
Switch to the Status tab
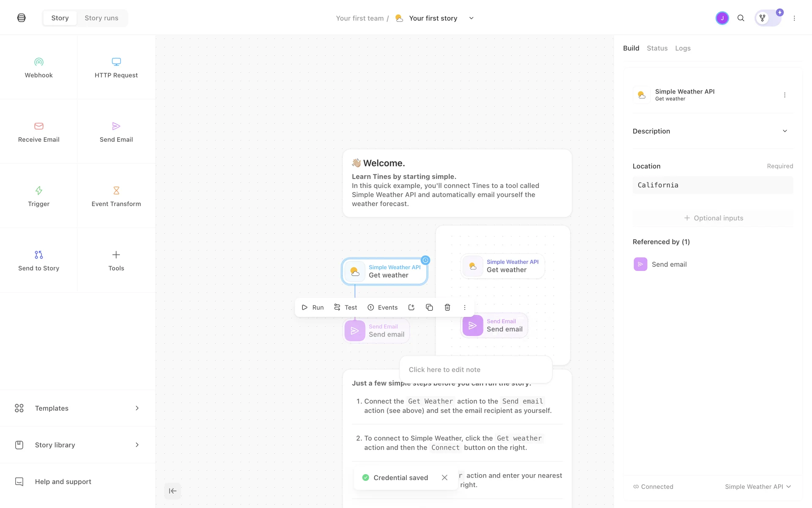pyautogui.click(x=657, y=48)
